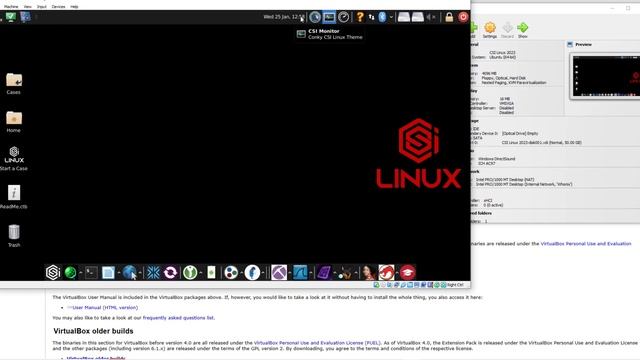Click the blue clock icon in top panel
The image size is (640, 360).
(315, 17)
